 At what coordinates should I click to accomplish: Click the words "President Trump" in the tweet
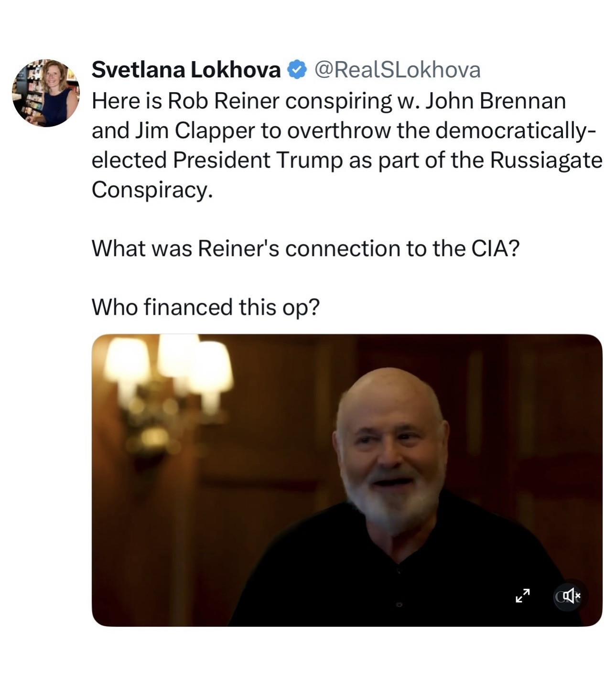click(258, 160)
